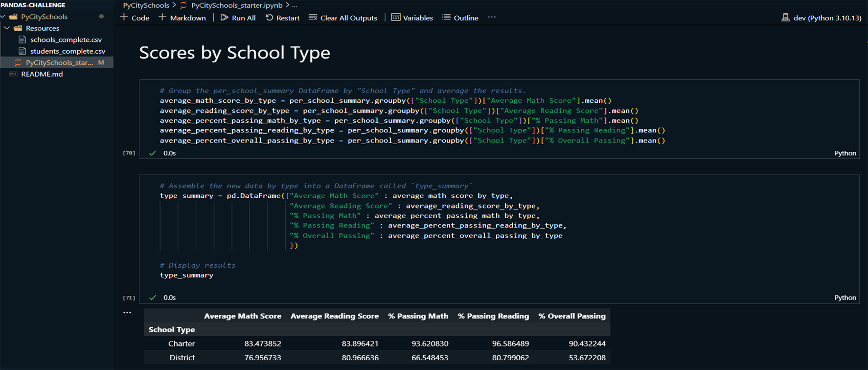Change language mode of groupby cell
868x370 pixels.
[844, 153]
